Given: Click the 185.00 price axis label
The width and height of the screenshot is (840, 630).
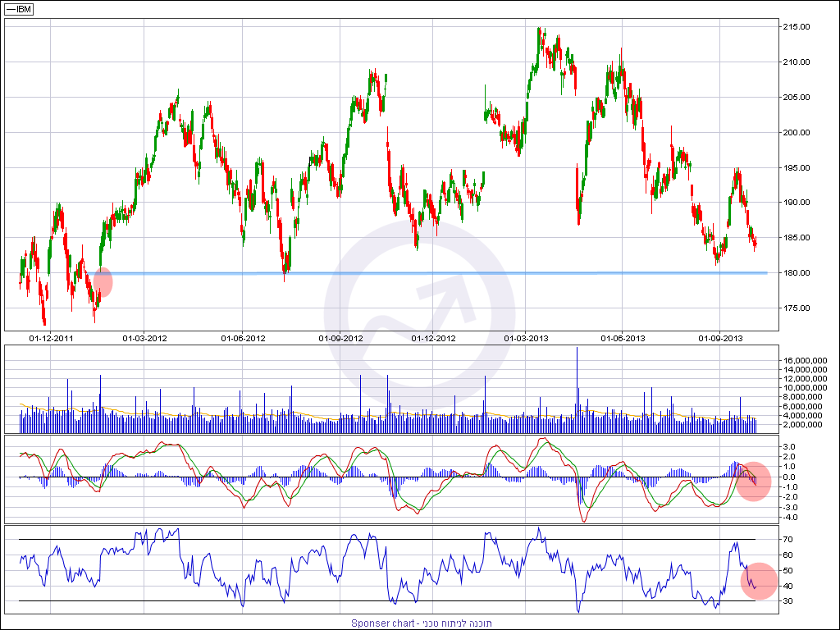Looking at the screenshot, I should pos(796,238).
